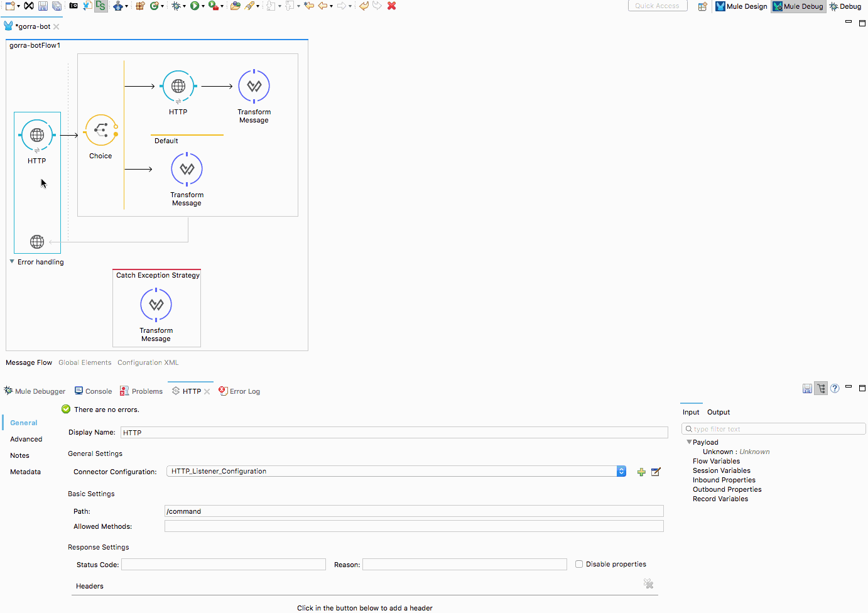Open help with the question mark icon

point(835,389)
